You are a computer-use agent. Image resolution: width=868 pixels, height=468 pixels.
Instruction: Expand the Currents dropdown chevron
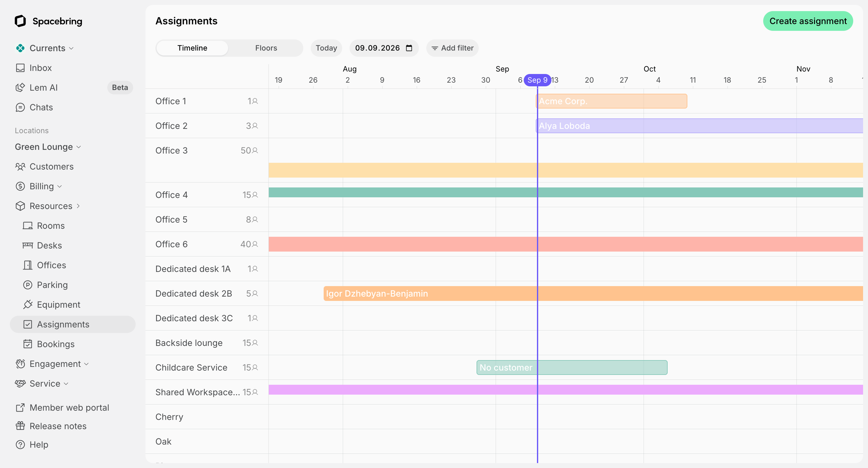(x=71, y=48)
